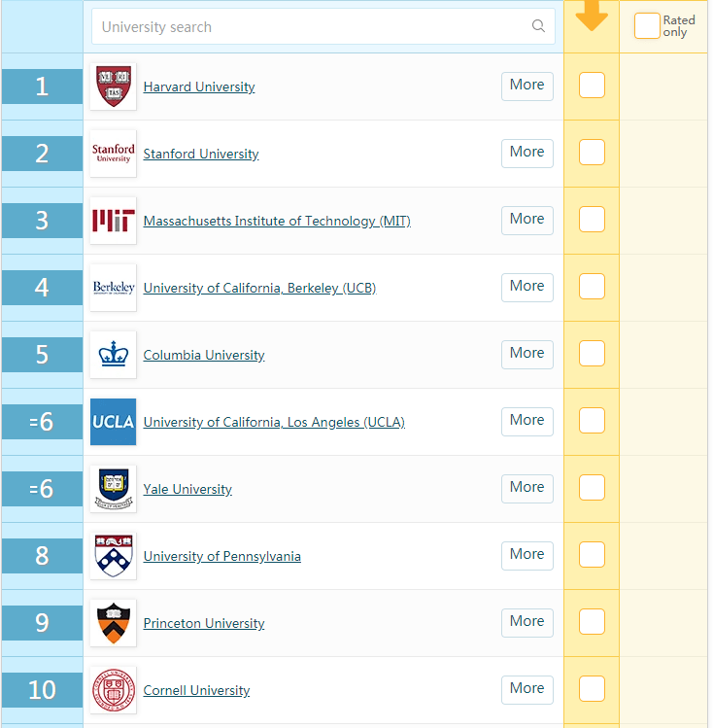The image size is (713, 728).
Task: Expand More details for Columbia University
Action: tap(527, 355)
